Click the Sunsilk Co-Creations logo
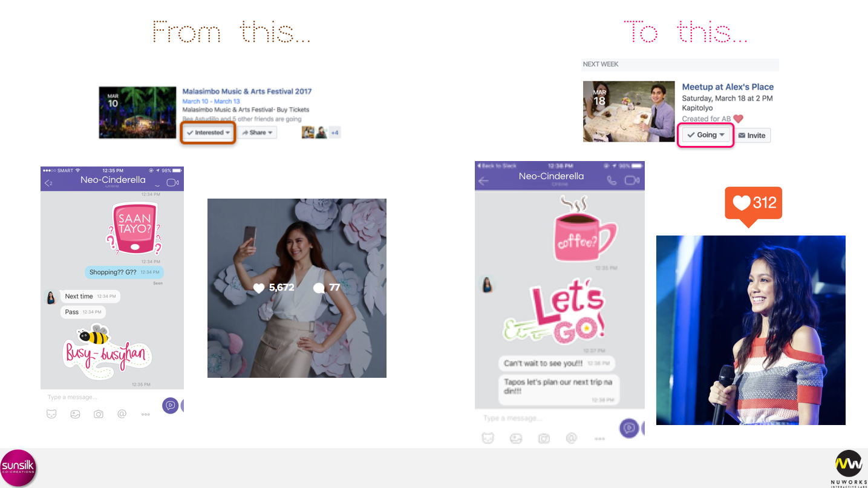The image size is (868, 488). 18,468
